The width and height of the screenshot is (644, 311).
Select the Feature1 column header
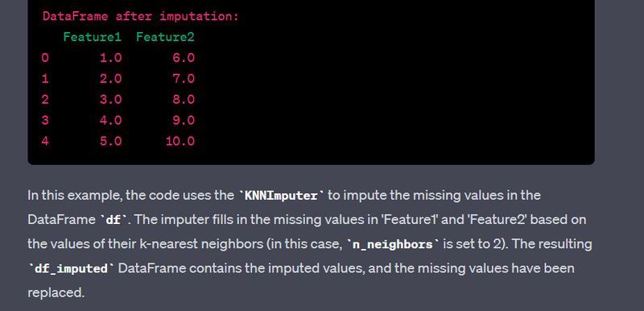(93, 37)
